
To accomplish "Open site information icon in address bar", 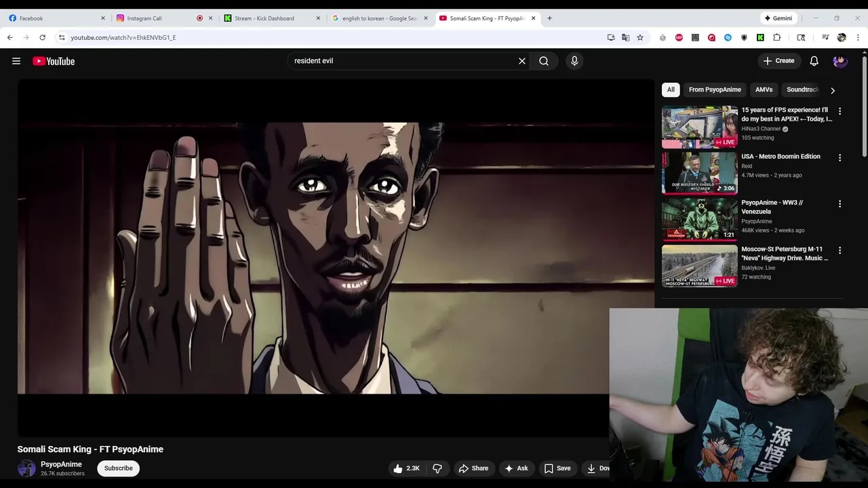I will click(x=62, y=37).
